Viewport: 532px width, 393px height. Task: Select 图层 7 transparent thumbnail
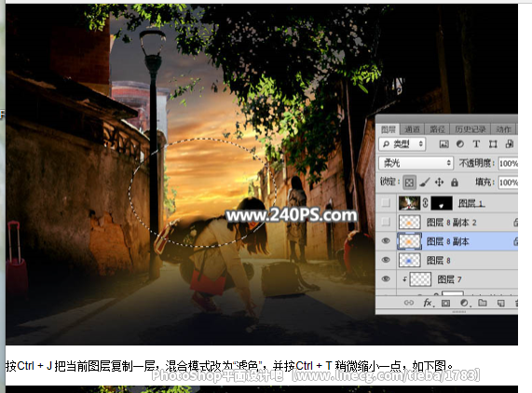point(420,279)
